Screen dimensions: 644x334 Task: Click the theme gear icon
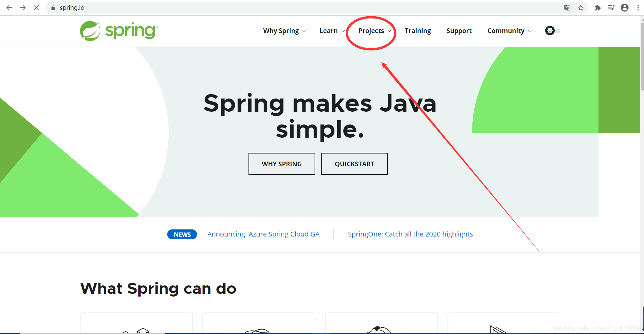coord(551,30)
